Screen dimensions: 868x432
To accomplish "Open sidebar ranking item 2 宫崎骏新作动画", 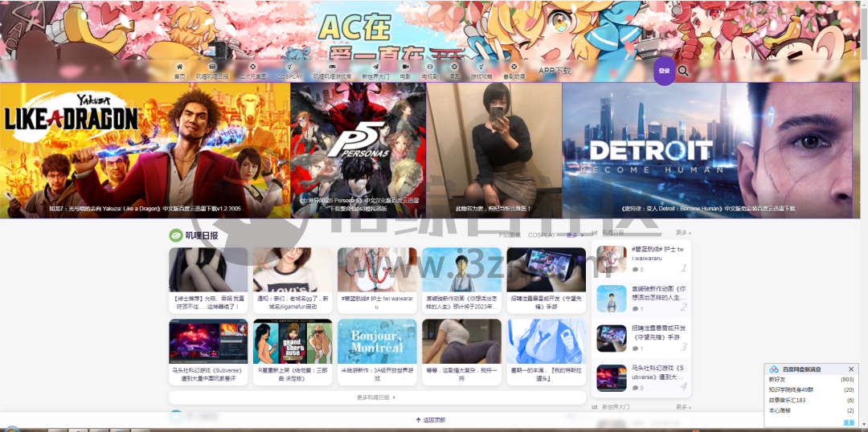I will 641,299.
